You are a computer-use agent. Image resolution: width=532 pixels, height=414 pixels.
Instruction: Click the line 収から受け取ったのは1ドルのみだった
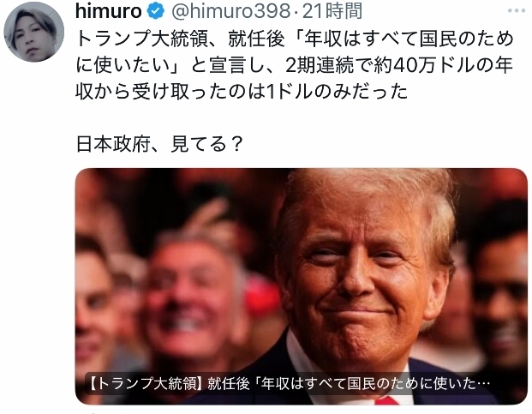242,91
